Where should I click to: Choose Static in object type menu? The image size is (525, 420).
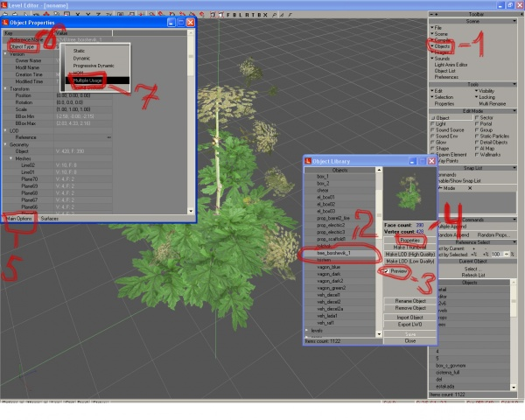click(79, 51)
